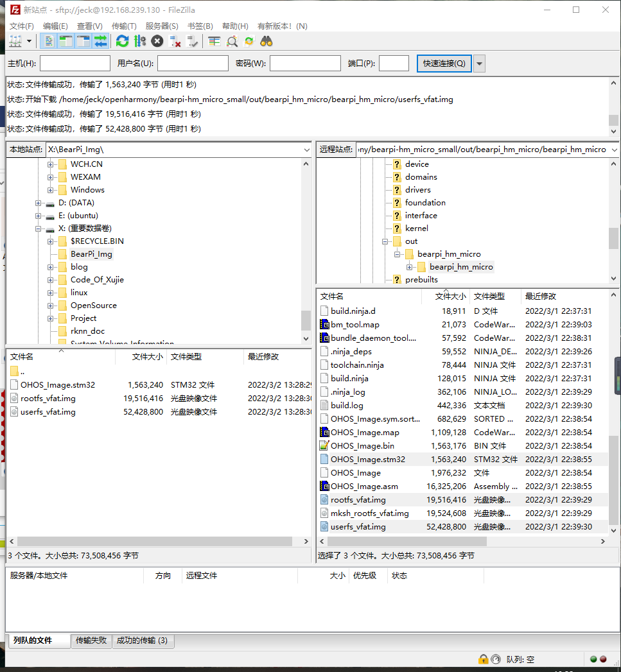This screenshot has height=672, width=621.
Task: Expand the Code_Of_Xujie folder
Action: click(50, 280)
